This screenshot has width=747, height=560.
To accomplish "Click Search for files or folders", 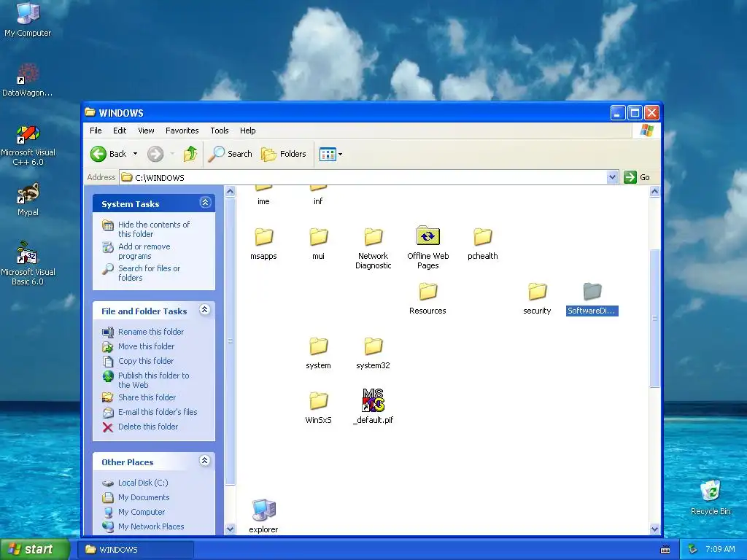I will coord(141,273).
